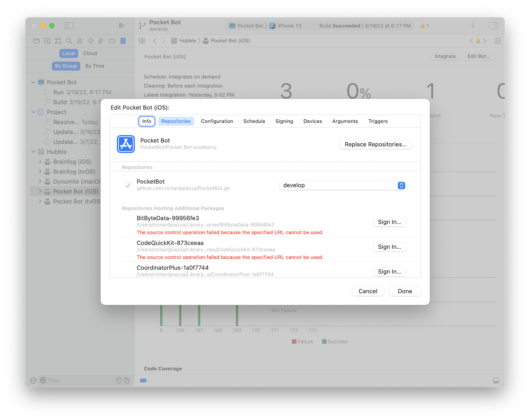Open the develop branch dropdown
Screen dimensions: 530x420
[343, 185]
